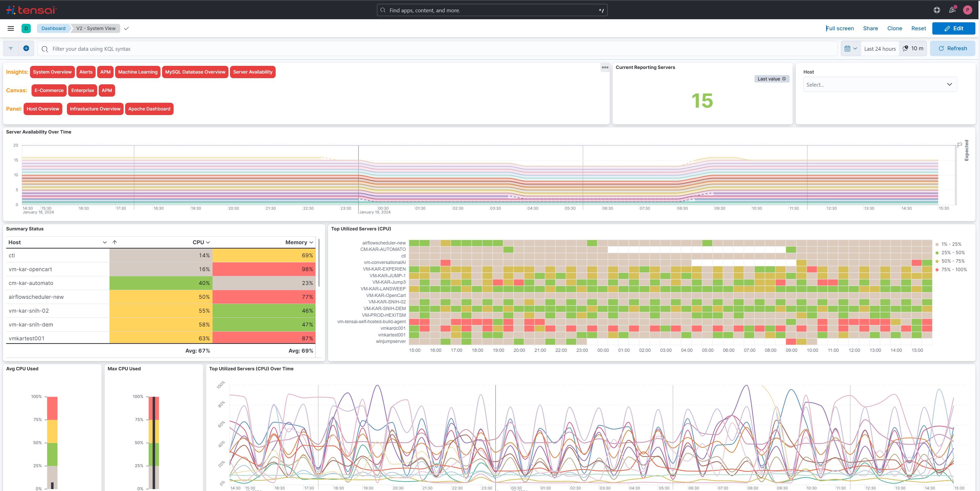Click the V2 - System View breadcrumb
Image resolution: width=980 pixels, height=491 pixels.
click(x=96, y=28)
